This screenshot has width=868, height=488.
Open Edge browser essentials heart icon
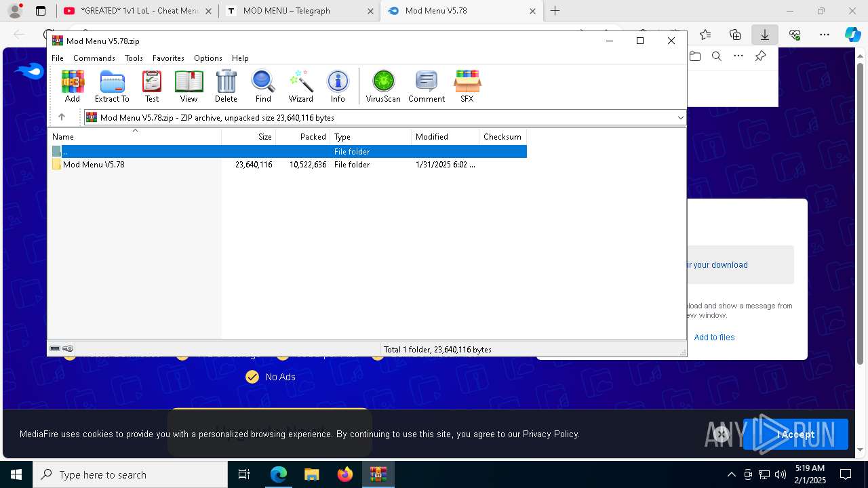(x=795, y=35)
